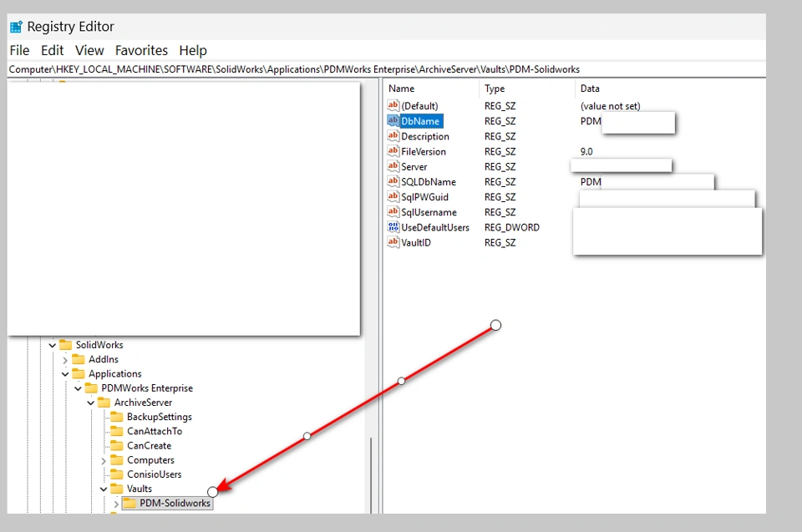Select the UseDefaultUsers DWORD icon
This screenshot has width=802, height=532.
coord(393,227)
